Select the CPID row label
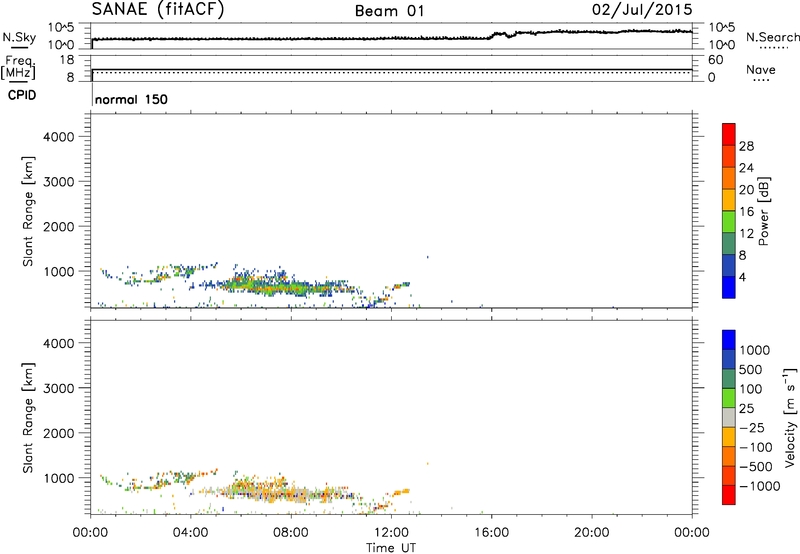Screen dimensions: 800x554 tap(22, 95)
